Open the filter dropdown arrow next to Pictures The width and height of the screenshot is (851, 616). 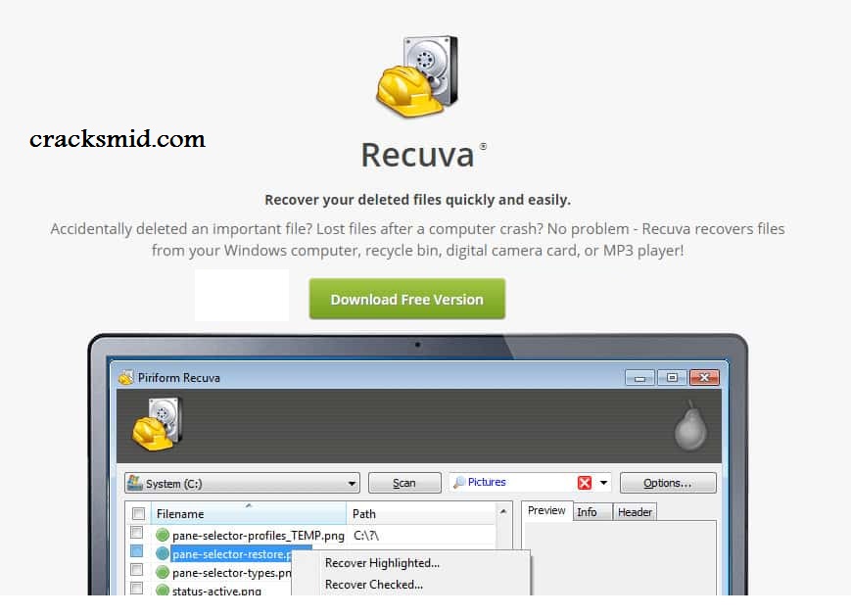click(603, 483)
